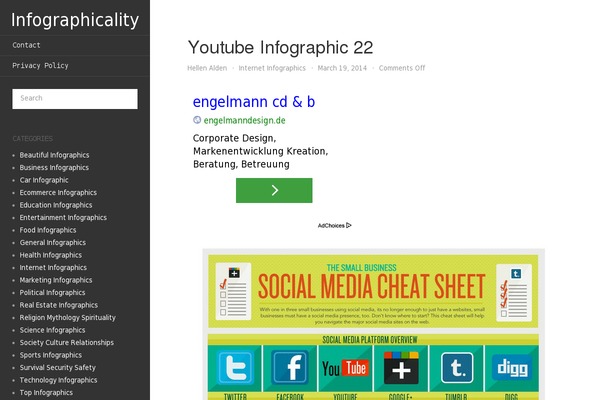Click the Tumblr t icon in infographic
This screenshot has width=600, height=400.
click(457, 368)
